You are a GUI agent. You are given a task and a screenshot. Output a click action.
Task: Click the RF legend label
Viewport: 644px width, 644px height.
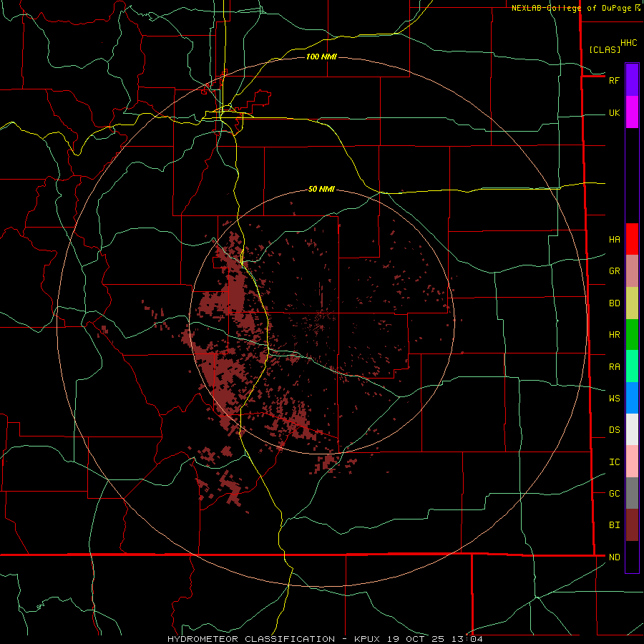click(x=614, y=80)
